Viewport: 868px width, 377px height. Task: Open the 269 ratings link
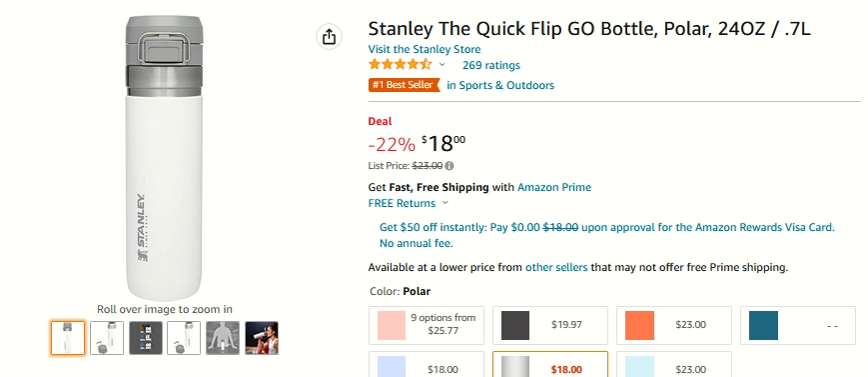tap(491, 65)
